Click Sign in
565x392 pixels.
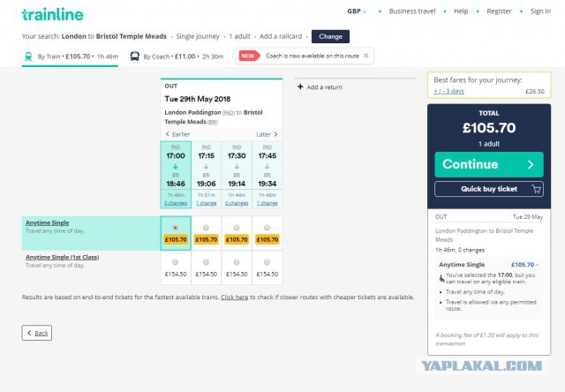[x=540, y=11]
